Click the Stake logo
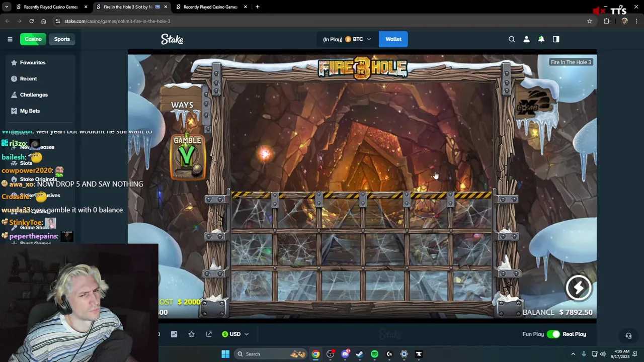The image size is (644, 362). click(x=172, y=39)
